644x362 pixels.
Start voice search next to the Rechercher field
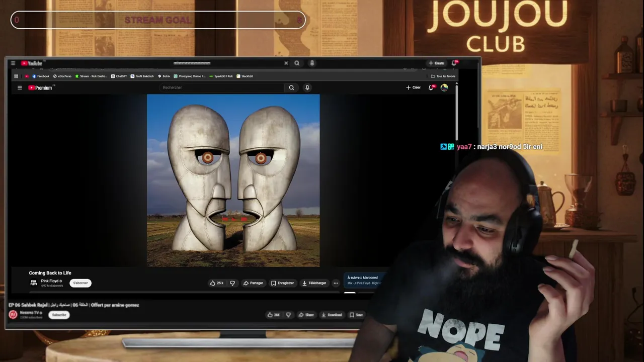(307, 87)
